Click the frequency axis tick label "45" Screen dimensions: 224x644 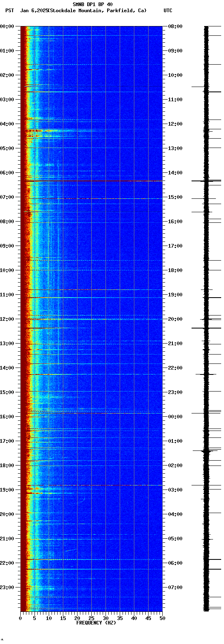click(x=148, y=618)
